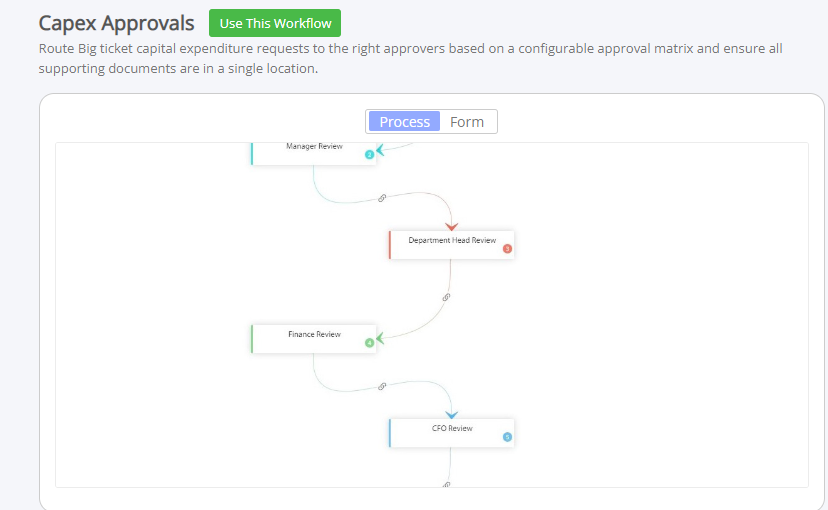This screenshot has width=828, height=510.
Task: Click the red step 3 badge
Action: pos(507,249)
